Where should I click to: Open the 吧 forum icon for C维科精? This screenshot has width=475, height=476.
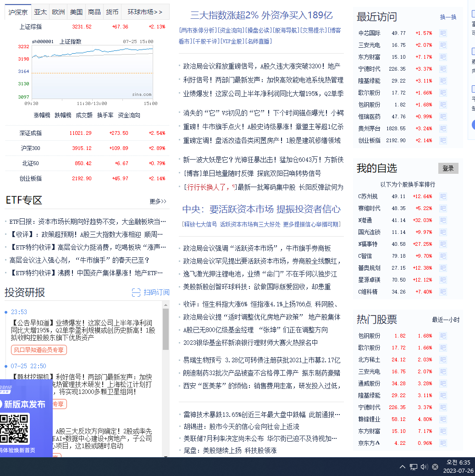pos(443,292)
